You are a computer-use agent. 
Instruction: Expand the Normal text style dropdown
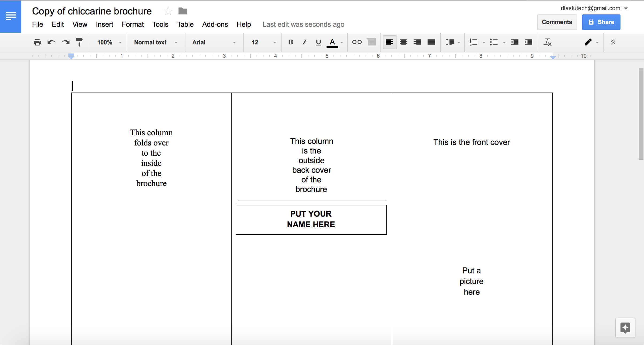click(177, 42)
